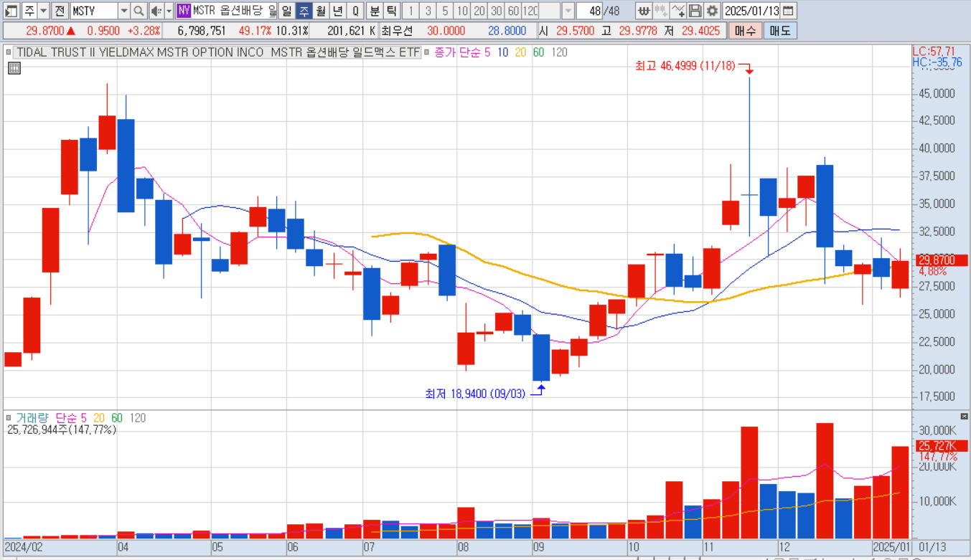Click the blue 10 moving average legend

(503, 52)
